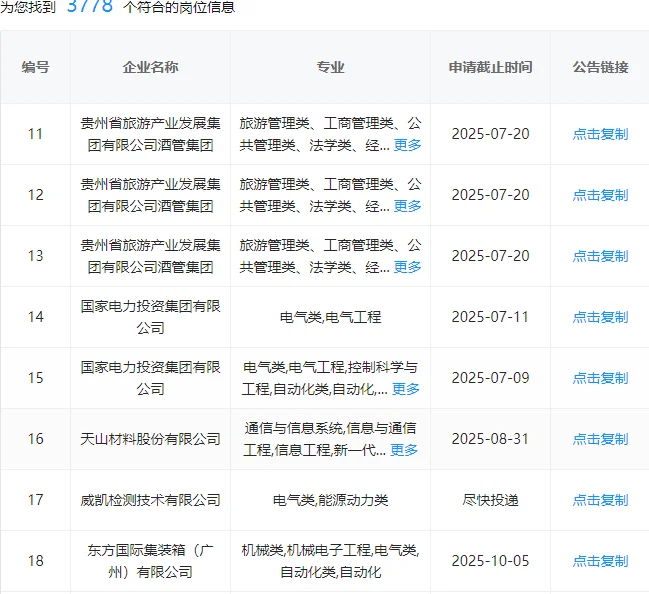This screenshot has width=649, height=594.
Task: Click row number 17
Action: coord(36,500)
